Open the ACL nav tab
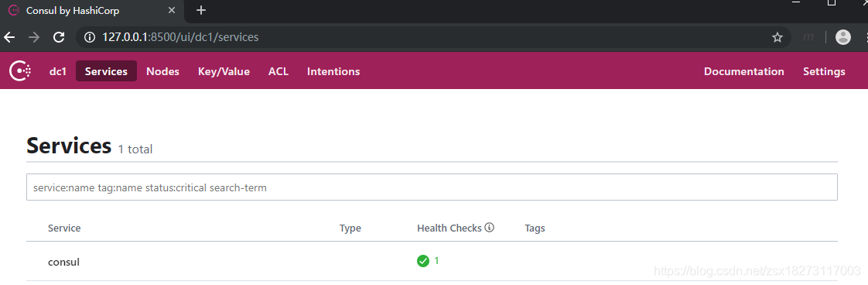The height and width of the screenshot is (285, 868). click(x=279, y=71)
